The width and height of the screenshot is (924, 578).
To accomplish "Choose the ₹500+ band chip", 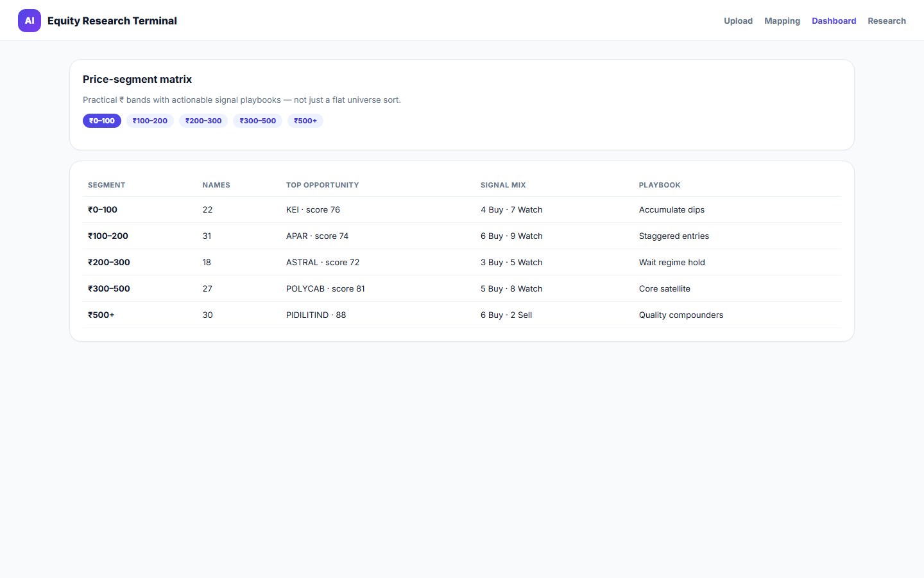I will coord(305,121).
